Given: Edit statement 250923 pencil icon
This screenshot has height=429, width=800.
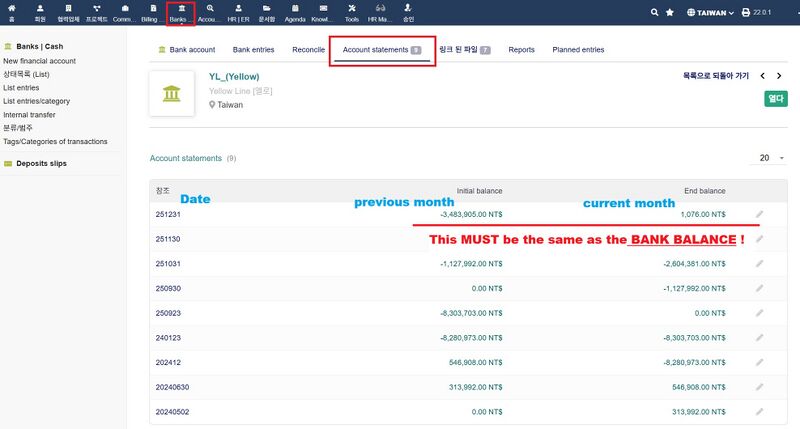Looking at the screenshot, I should click(760, 313).
